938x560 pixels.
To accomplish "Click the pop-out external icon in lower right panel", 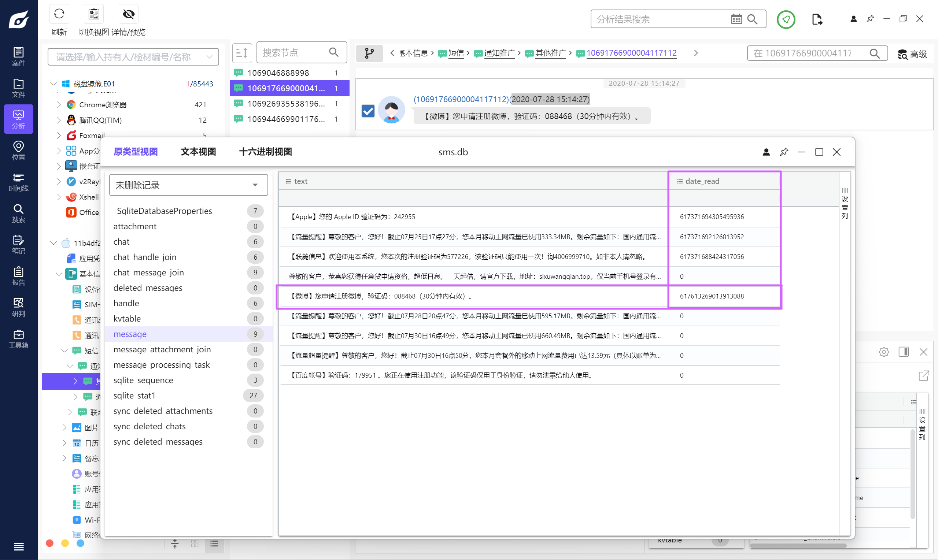I will [x=923, y=375].
